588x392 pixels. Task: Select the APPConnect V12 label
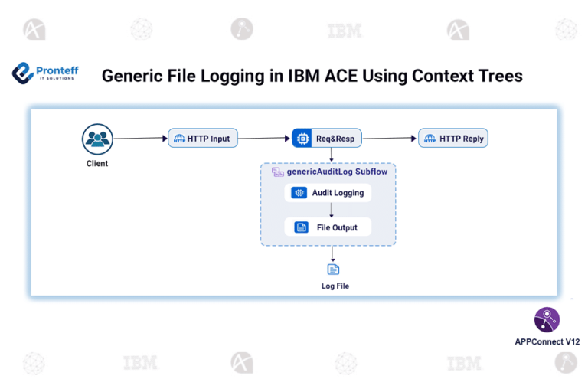click(547, 341)
